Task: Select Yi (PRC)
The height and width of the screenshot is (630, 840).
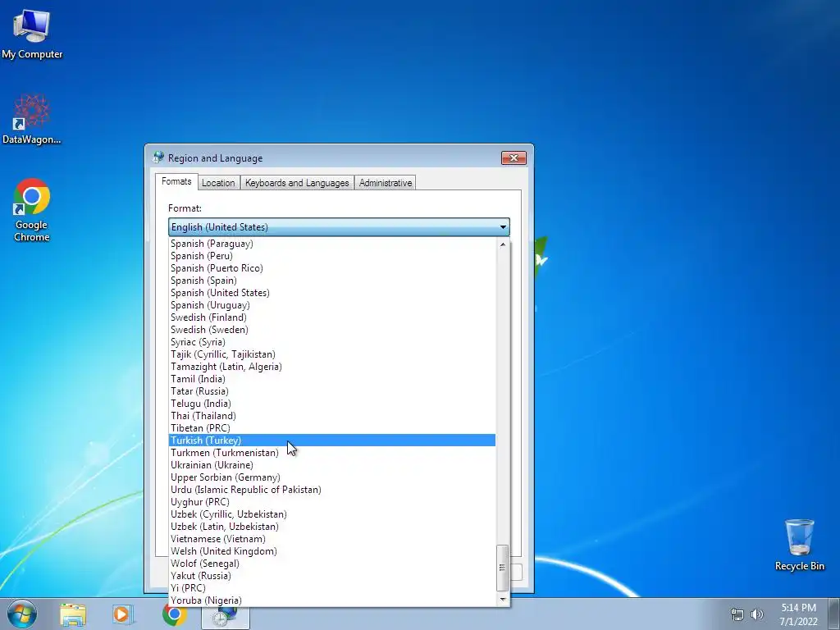Action: click(332, 589)
